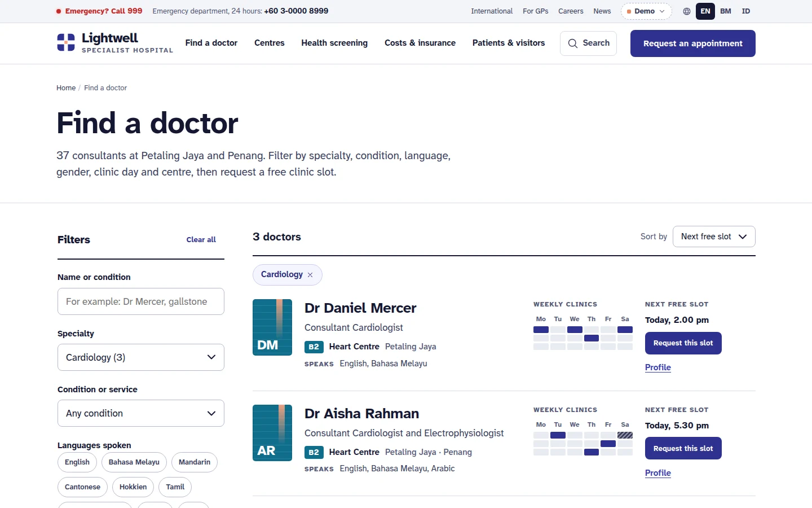Switch language to EN

click(x=705, y=11)
